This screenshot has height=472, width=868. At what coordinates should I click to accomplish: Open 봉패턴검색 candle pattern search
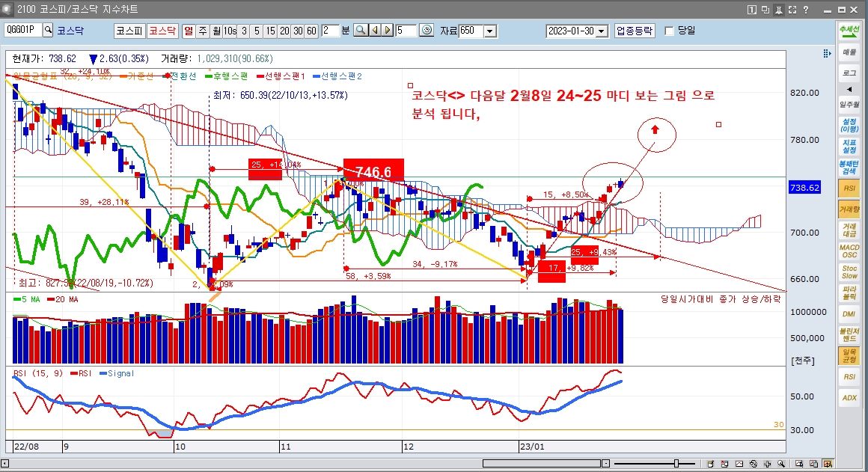tap(849, 167)
